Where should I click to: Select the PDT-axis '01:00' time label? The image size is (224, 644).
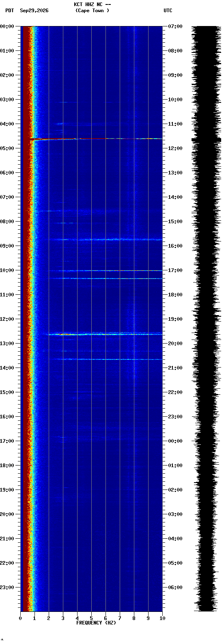(7, 51)
